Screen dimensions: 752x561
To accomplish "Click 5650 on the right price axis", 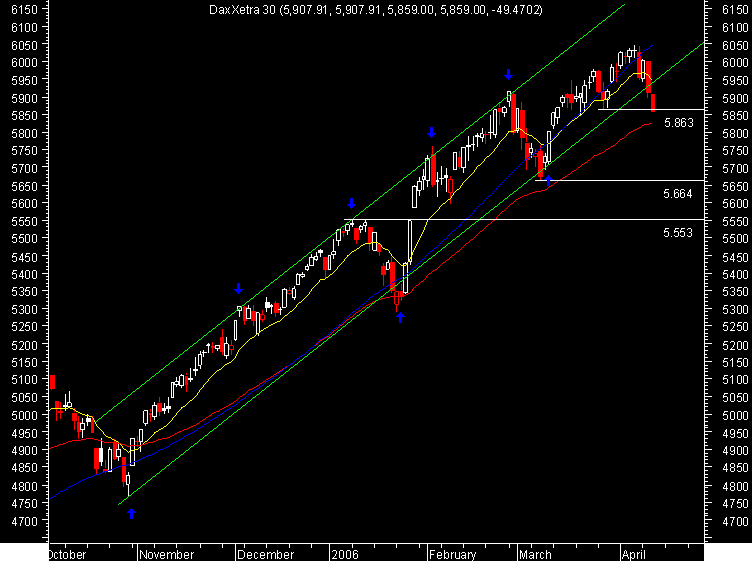I will click(x=735, y=187).
